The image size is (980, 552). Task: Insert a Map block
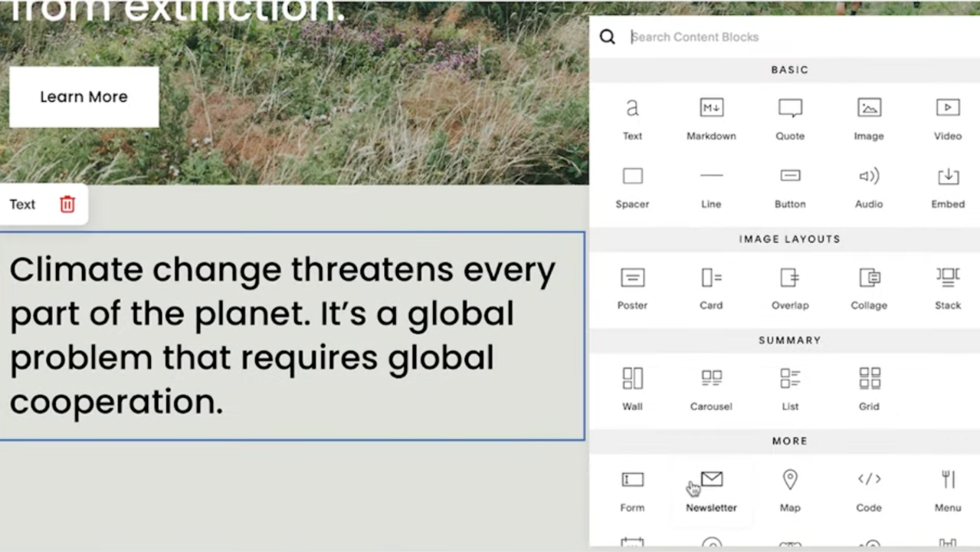pyautogui.click(x=790, y=490)
